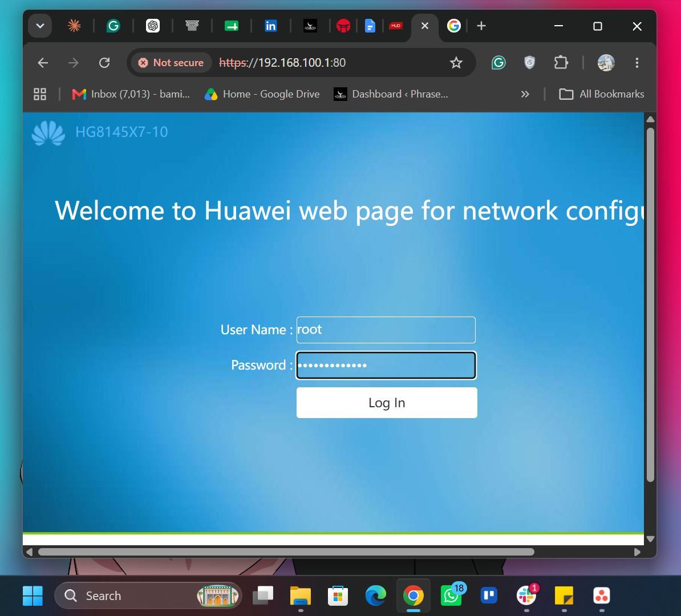
Task: Open Task View on the taskbar
Action: [x=263, y=595]
